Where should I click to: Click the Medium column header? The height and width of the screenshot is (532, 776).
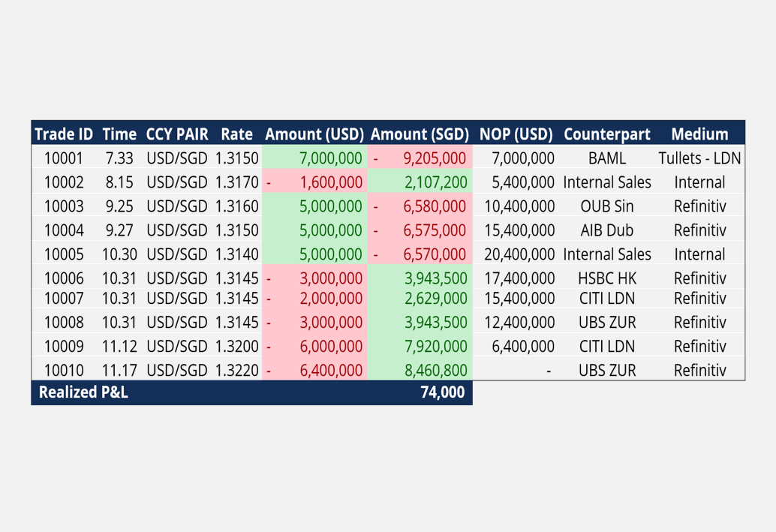[x=699, y=134]
